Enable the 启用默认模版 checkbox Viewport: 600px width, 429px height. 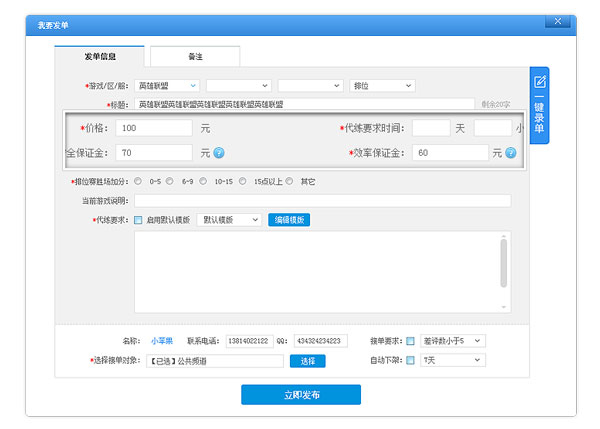[x=138, y=220]
